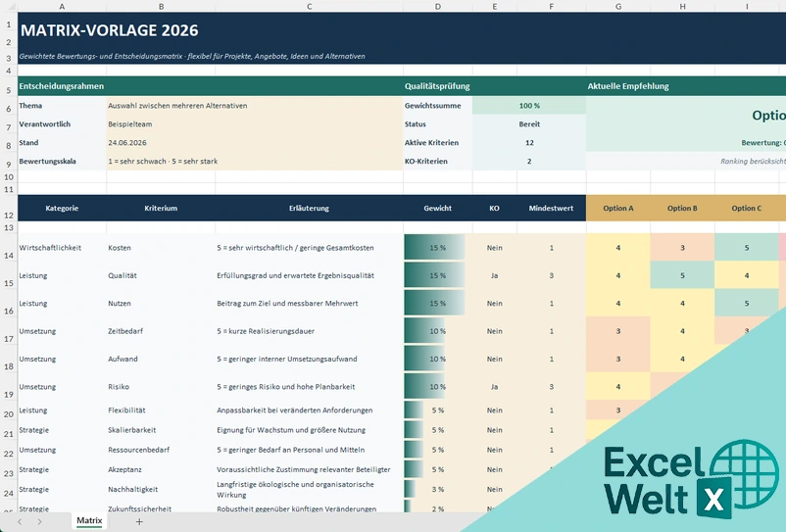Select KO value Ja for Qualität
786x532 pixels.
pyautogui.click(x=494, y=275)
